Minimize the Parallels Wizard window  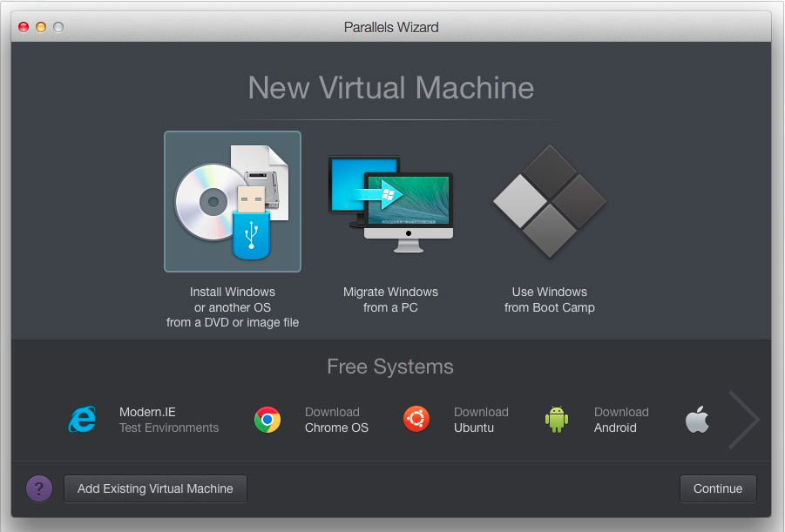[41, 27]
